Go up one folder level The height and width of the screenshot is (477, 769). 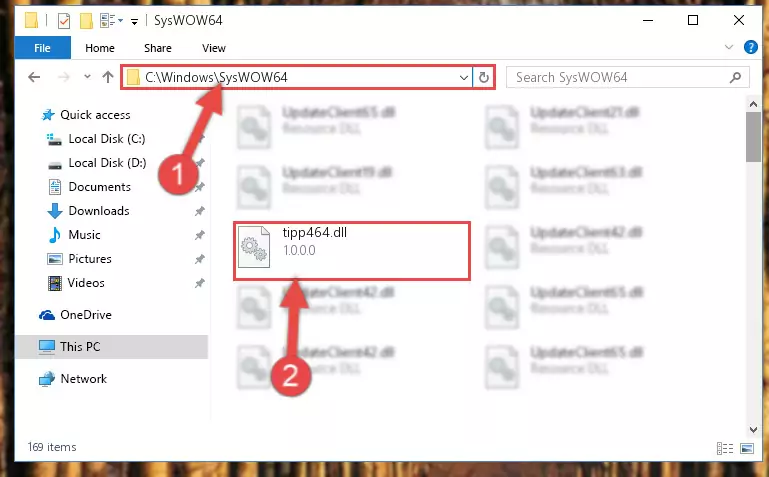point(108,77)
